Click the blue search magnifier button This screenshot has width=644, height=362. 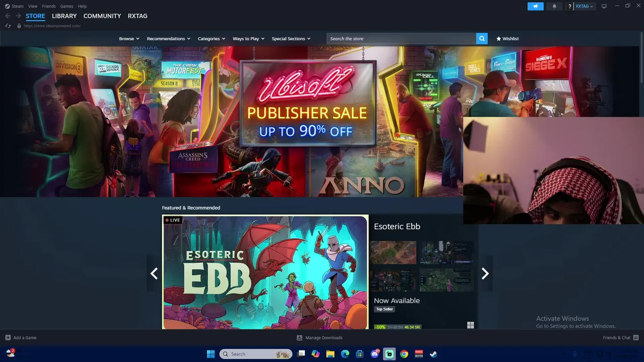482,39
